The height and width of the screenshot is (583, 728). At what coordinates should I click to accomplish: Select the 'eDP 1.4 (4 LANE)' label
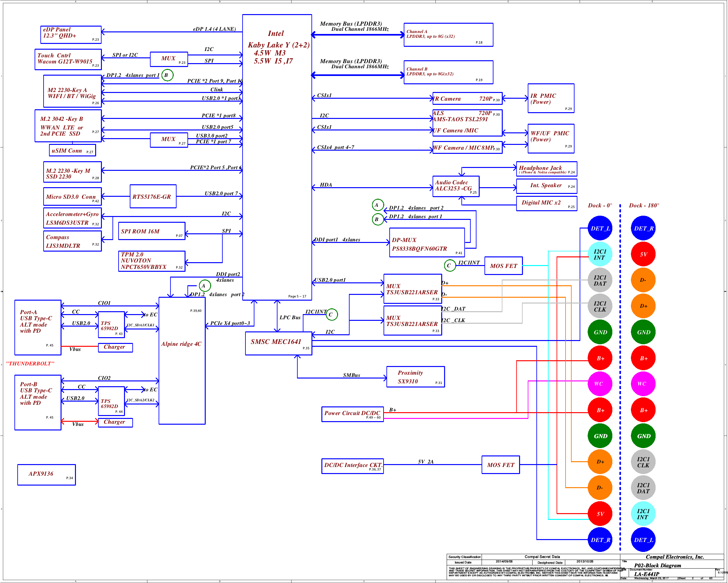(x=214, y=29)
